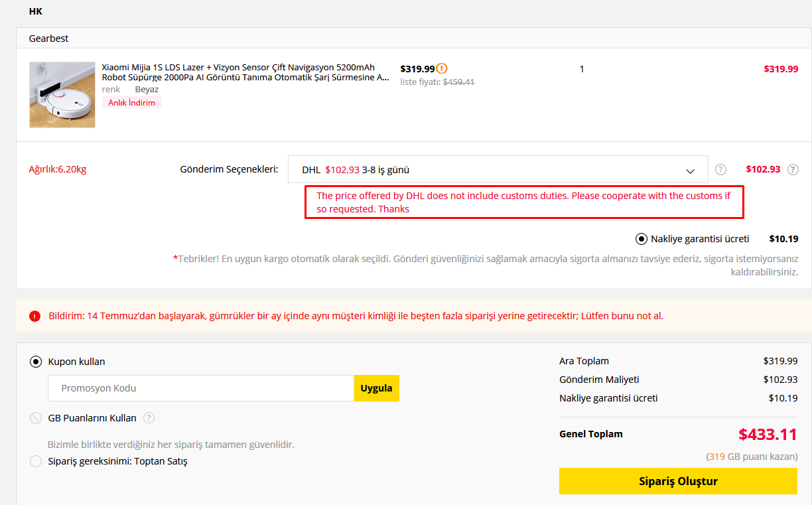Click the red alert icon in the Bildirim notice
The height and width of the screenshot is (505, 812).
click(x=34, y=316)
